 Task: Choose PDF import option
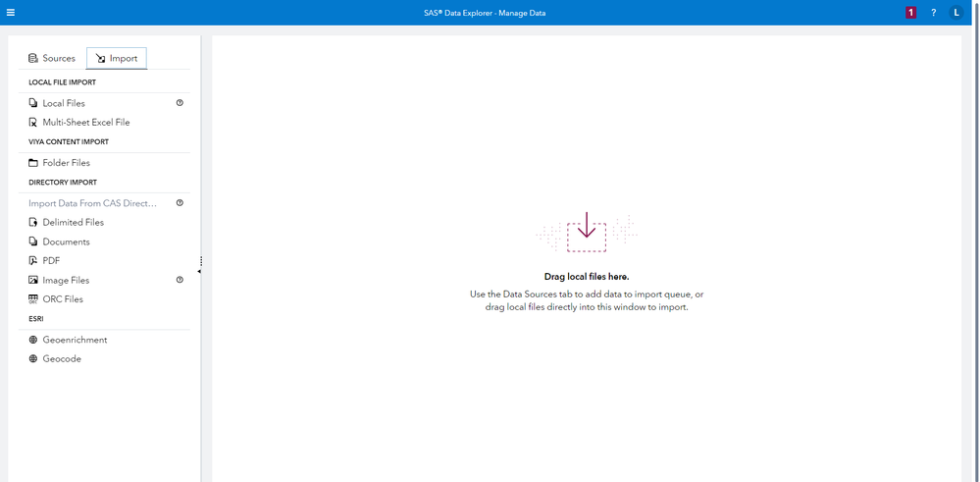point(51,261)
